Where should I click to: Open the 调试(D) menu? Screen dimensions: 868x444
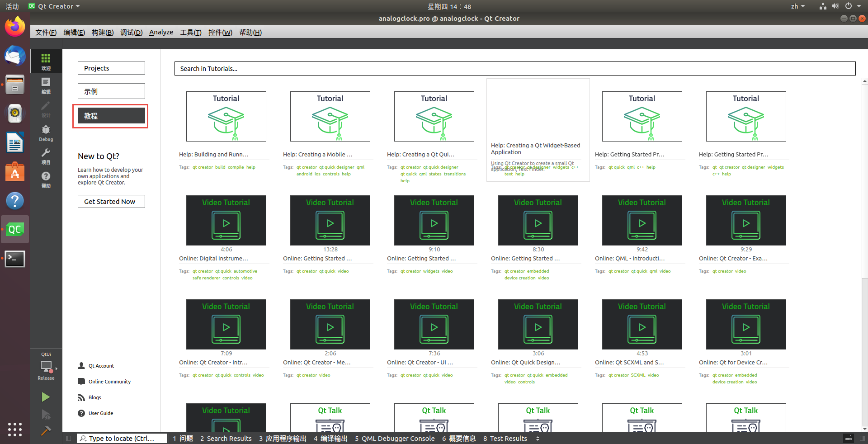132,33
